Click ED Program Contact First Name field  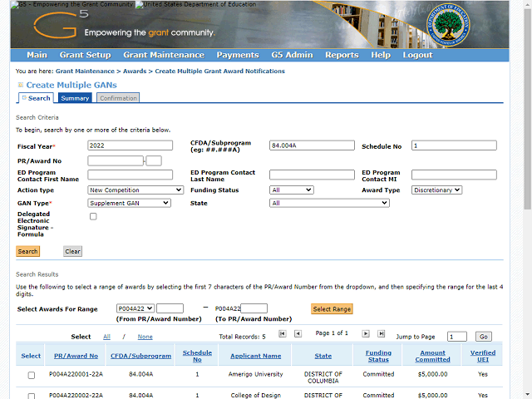pos(130,175)
